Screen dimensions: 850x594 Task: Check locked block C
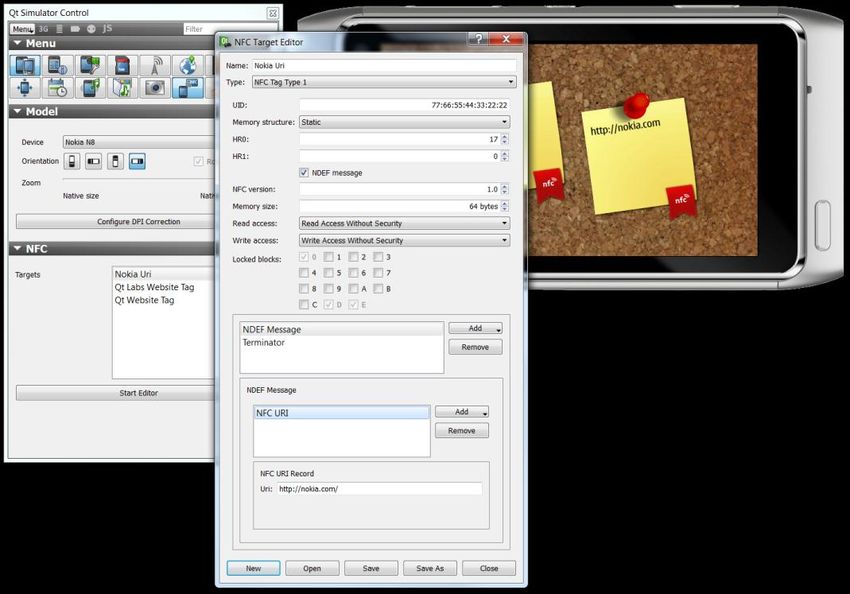click(x=304, y=305)
